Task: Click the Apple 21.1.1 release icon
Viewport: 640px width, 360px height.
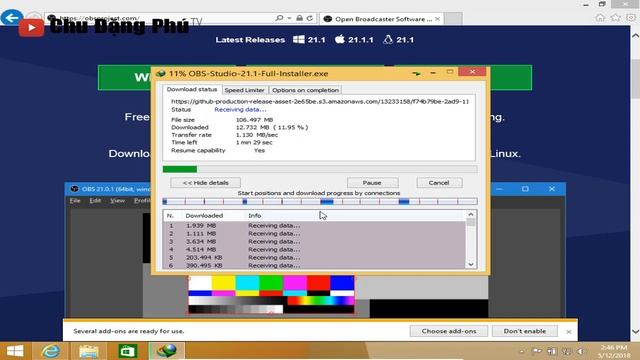Action: 340,39
